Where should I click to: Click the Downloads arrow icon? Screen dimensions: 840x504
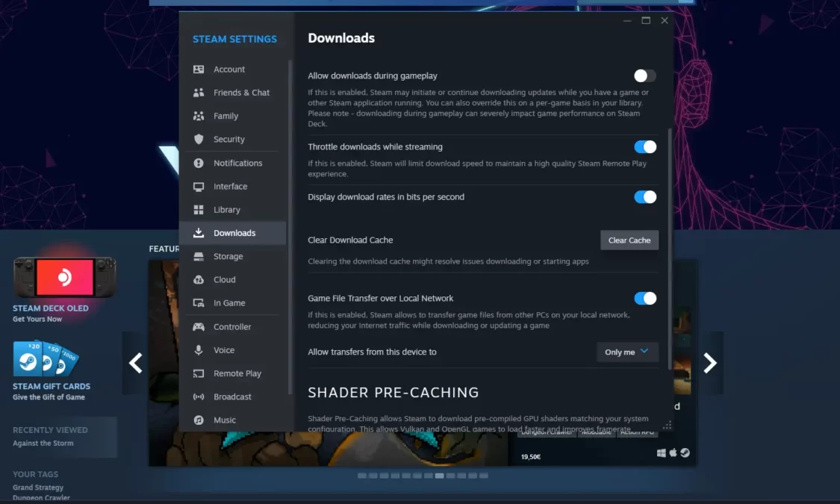coord(198,233)
